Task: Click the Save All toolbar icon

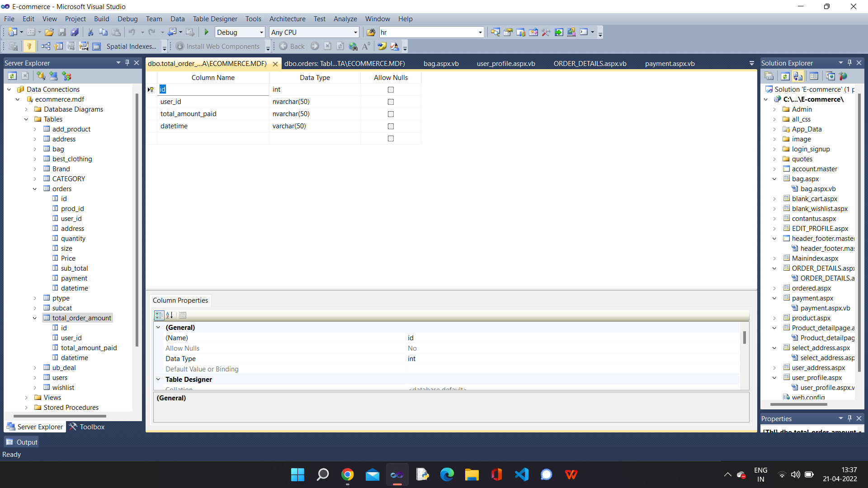Action: (x=75, y=32)
